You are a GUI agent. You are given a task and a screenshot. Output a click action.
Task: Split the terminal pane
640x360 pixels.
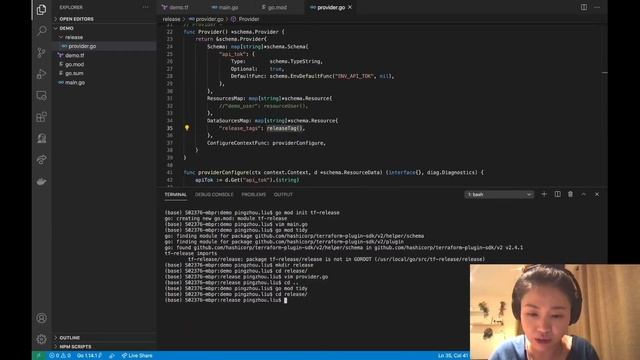557,194
